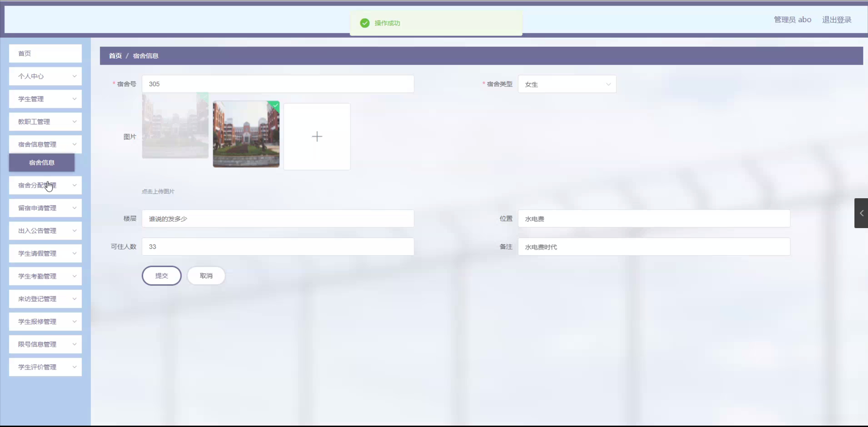Click the plus icon to upload image
The image size is (868, 427).
pyautogui.click(x=317, y=136)
